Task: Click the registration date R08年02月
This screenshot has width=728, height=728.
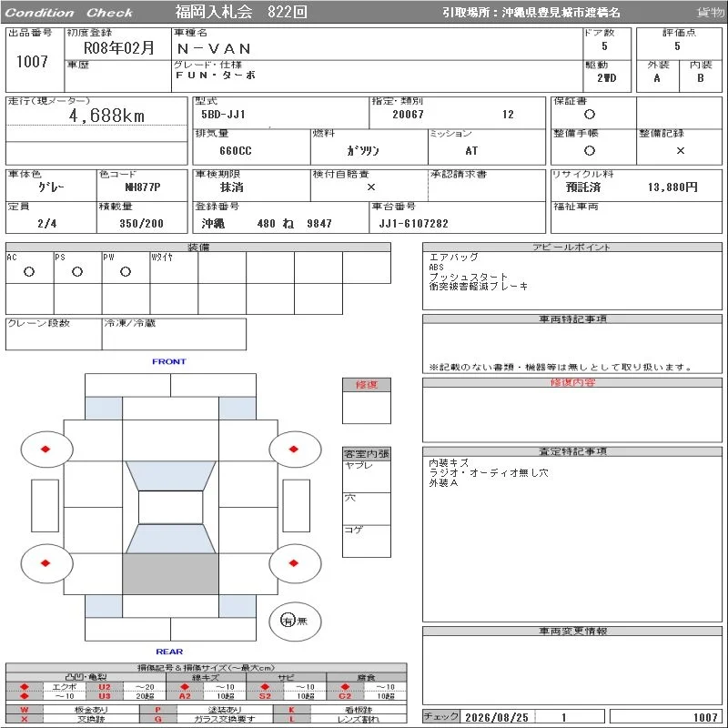Action: tap(119, 47)
